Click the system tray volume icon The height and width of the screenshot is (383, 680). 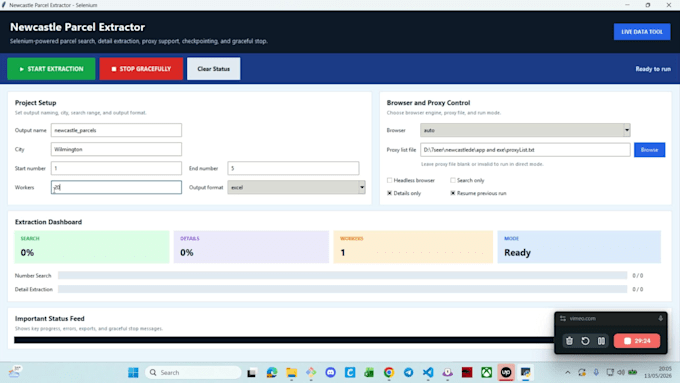[x=621, y=373]
